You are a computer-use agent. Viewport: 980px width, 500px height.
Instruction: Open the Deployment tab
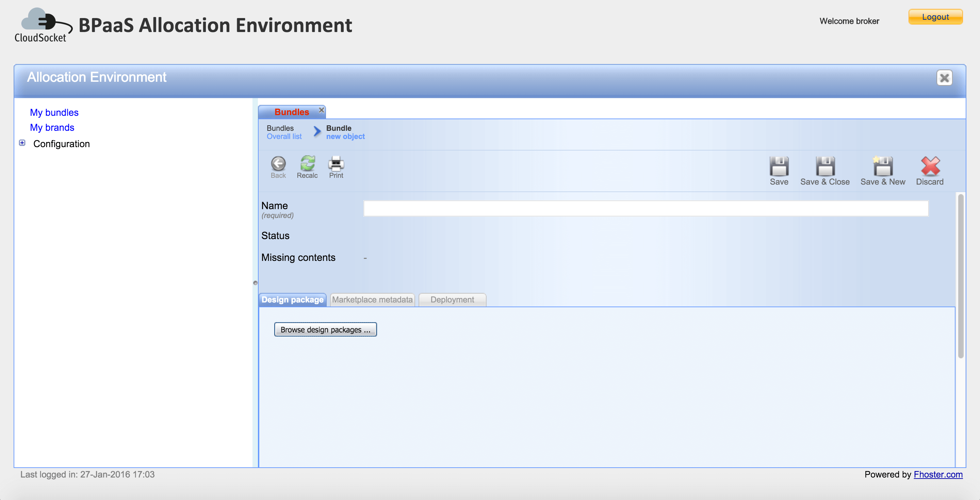452,300
